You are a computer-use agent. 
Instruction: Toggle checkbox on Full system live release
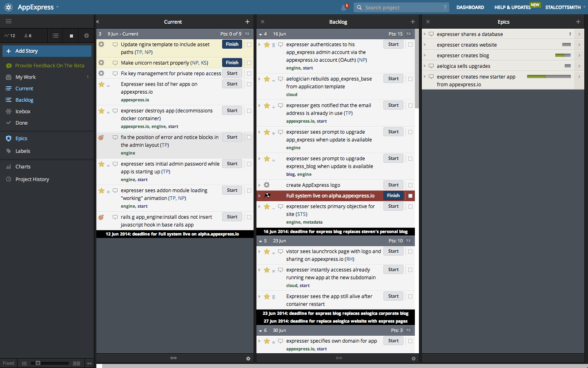pyautogui.click(x=410, y=196)
